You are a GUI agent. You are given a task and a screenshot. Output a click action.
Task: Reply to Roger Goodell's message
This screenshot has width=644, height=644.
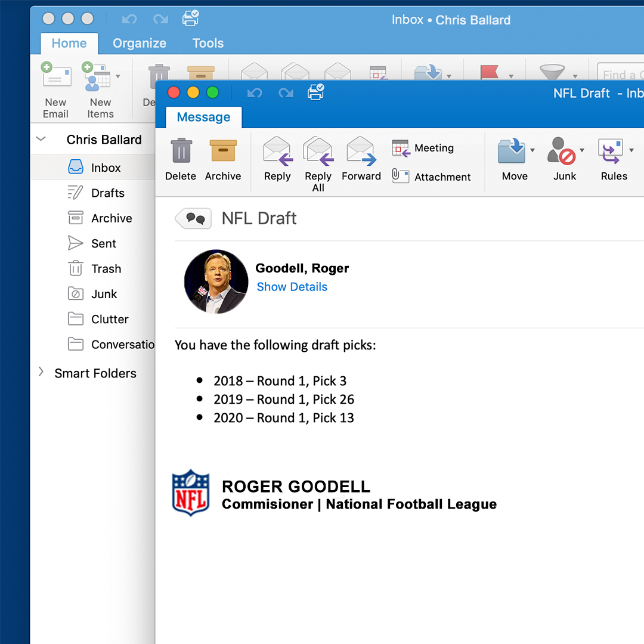[x=278, y=159]
